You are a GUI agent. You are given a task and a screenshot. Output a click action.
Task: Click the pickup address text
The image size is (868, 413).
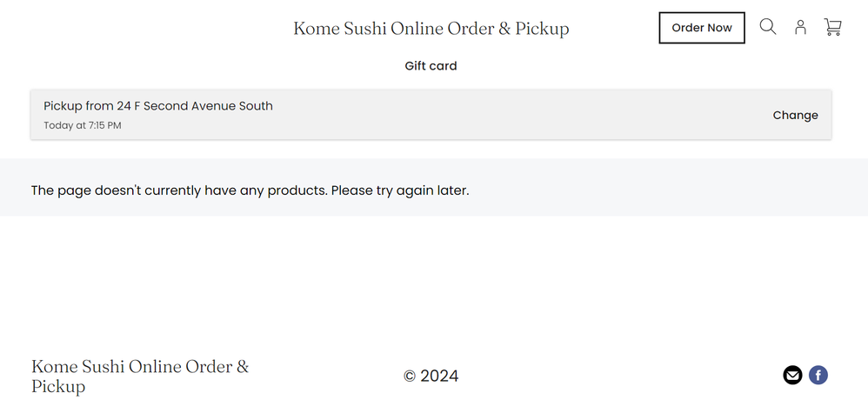point(158,106)
